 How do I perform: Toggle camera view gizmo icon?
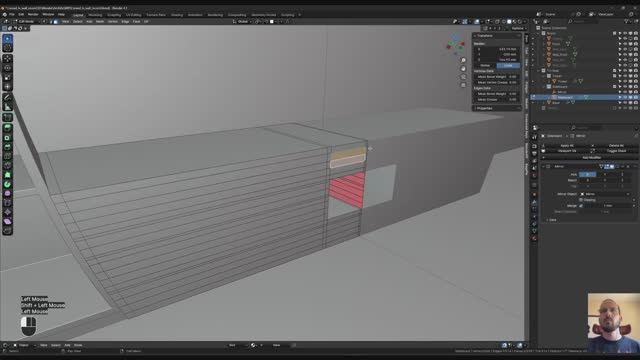pyautogui.click(x=463, y=77)
